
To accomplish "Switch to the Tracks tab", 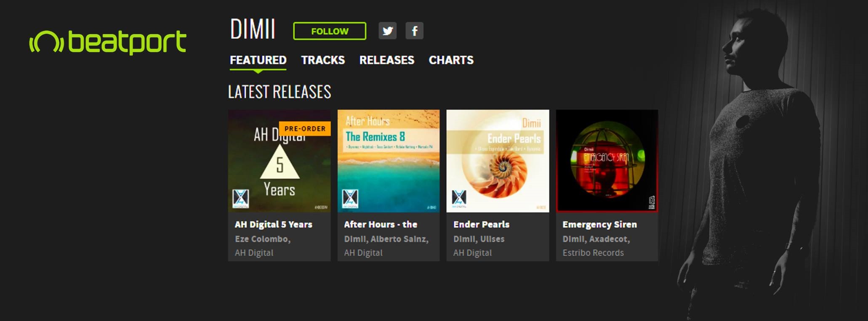I will point(323,60).
